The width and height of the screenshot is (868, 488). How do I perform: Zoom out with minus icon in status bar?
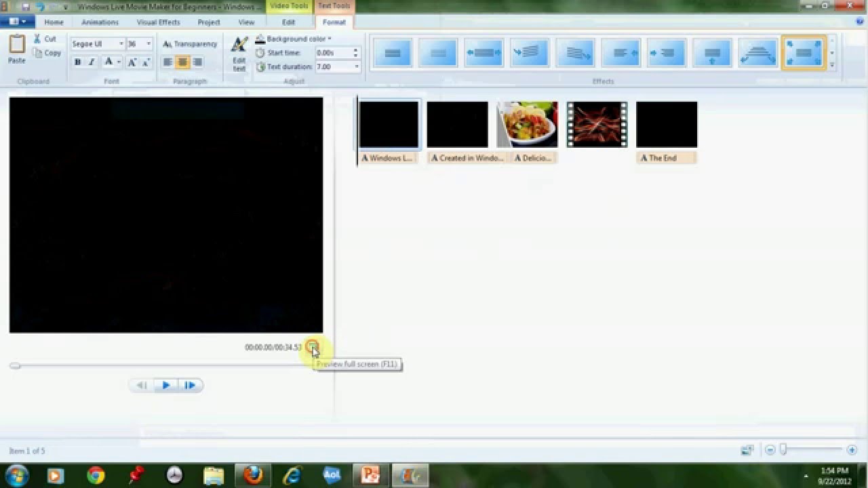pos(770,450)
